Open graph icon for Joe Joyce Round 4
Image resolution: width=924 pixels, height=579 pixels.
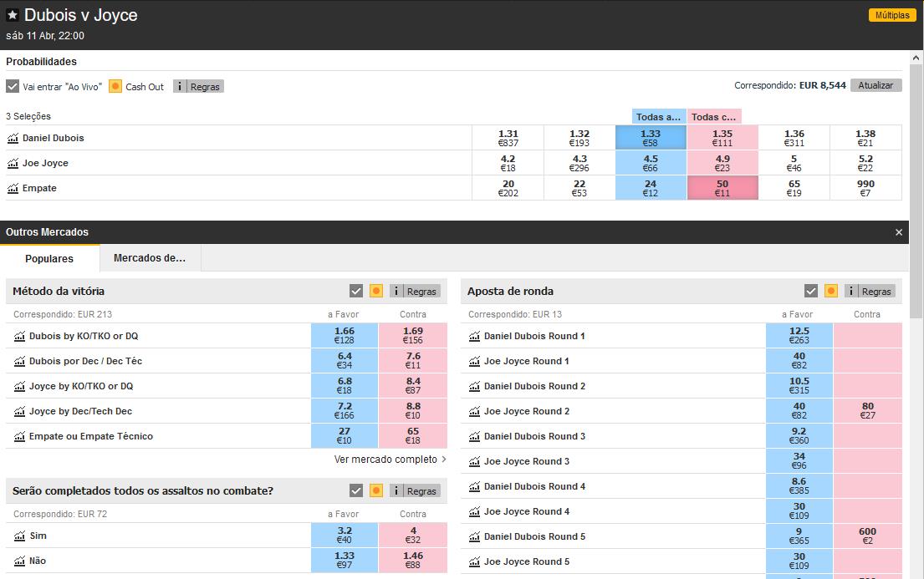click(x=474, y=511)
